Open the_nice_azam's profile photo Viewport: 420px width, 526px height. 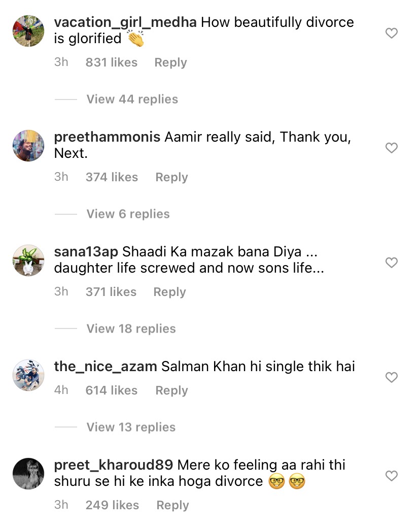pyautogui.click(x=28, y=375)
